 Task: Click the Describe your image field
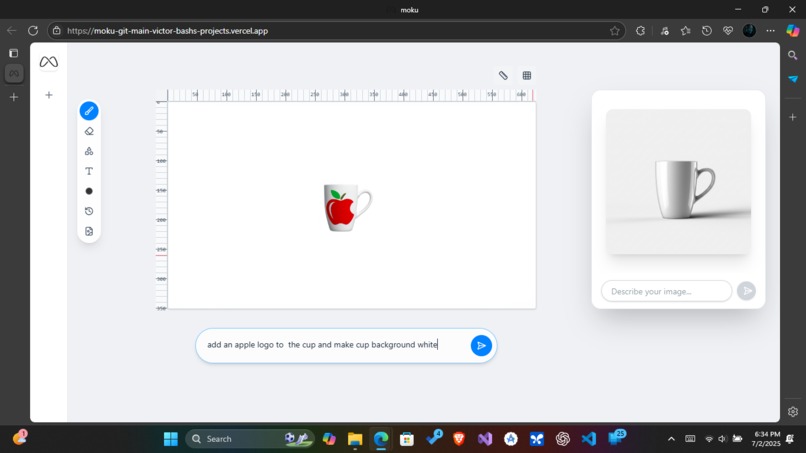point(666,291)
